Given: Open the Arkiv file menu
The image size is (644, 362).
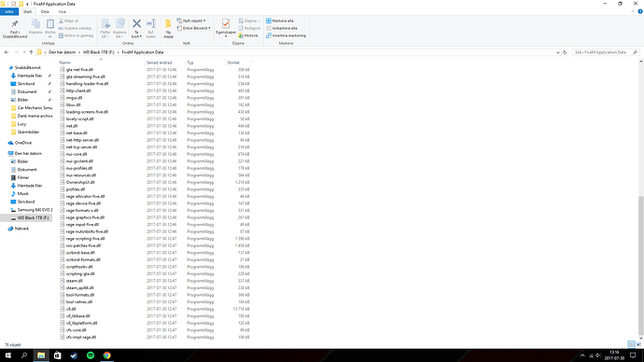Looking at the screenshot, I should point(9,11).
